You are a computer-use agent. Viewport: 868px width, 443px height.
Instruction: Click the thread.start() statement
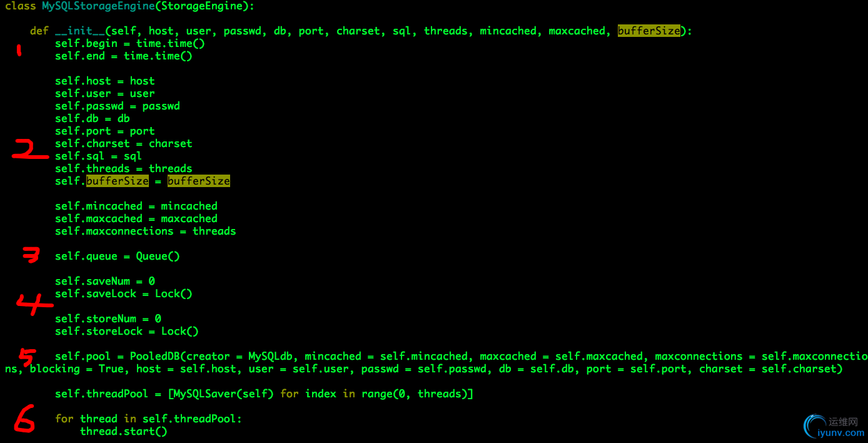(x=123, y=431)
